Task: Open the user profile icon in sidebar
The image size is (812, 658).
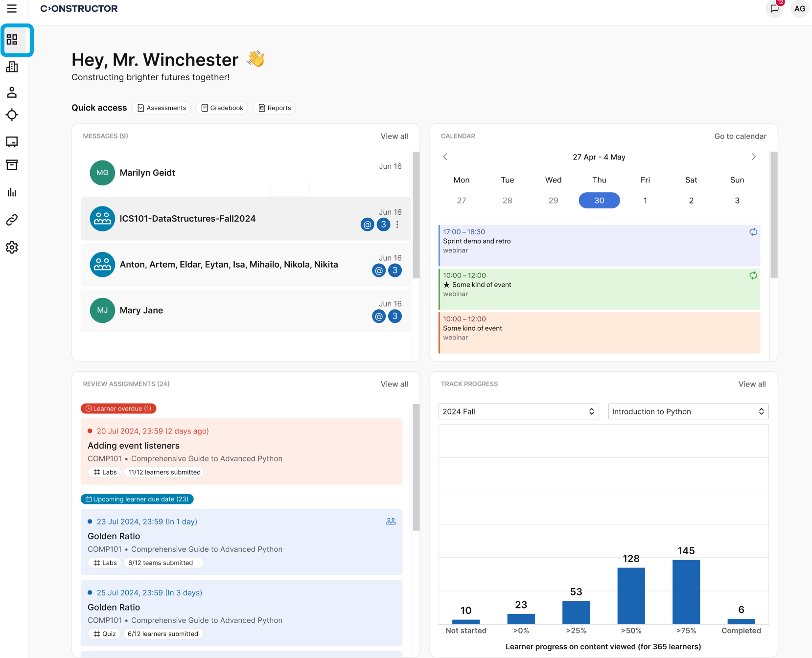Action: [x=12, y=92]
